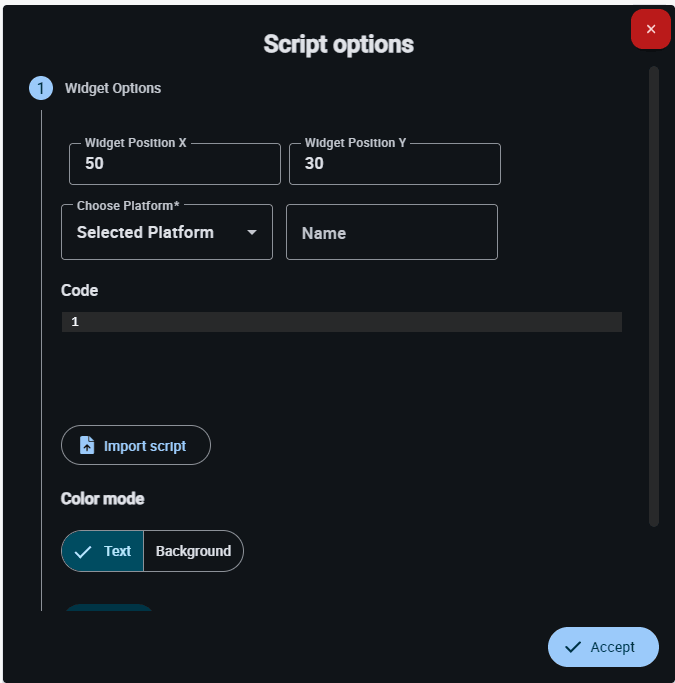Click into the Name text field
The image size is (675, 683).
(x=392, y=232)
